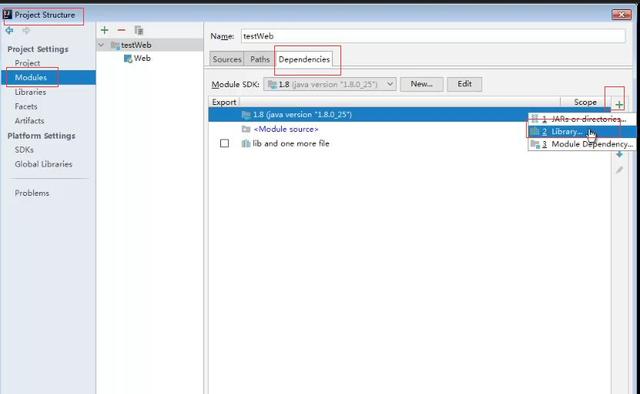Move dependency down with blue arrow

tap(619, 155)
